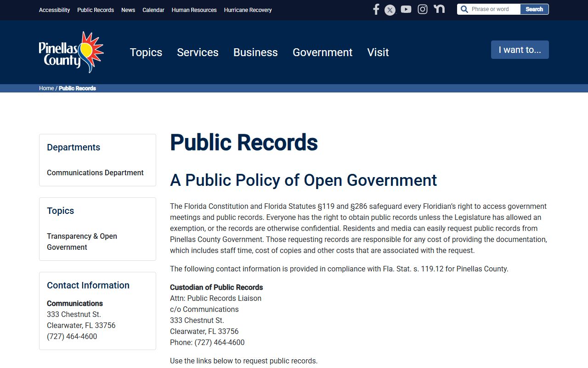
Task: Click the Public Records breadcrumb
Action: (x=77, y=88)
